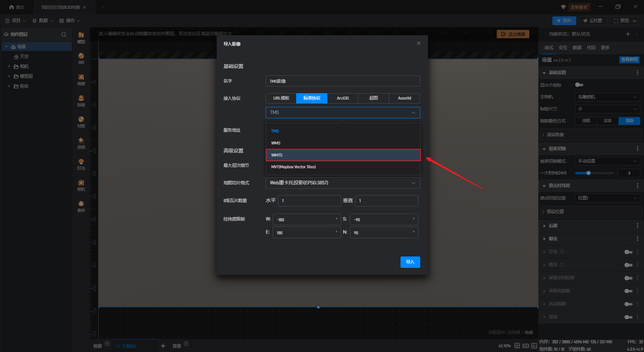
Task: Open the 模型 component icon in sidebar
Action: point(81,38)
